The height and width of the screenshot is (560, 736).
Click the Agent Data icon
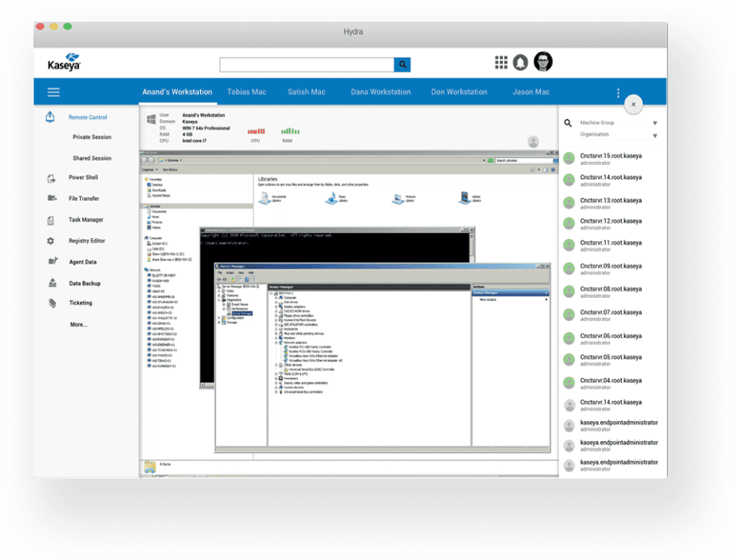tap(52, 261)
